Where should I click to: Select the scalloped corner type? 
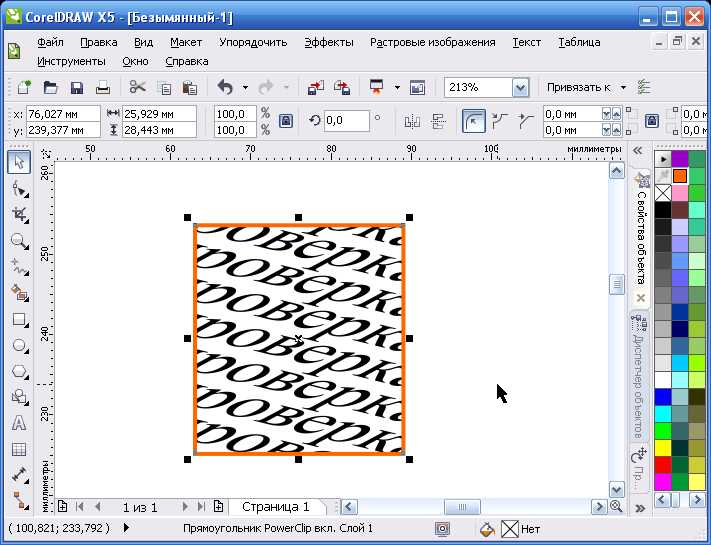500,121
